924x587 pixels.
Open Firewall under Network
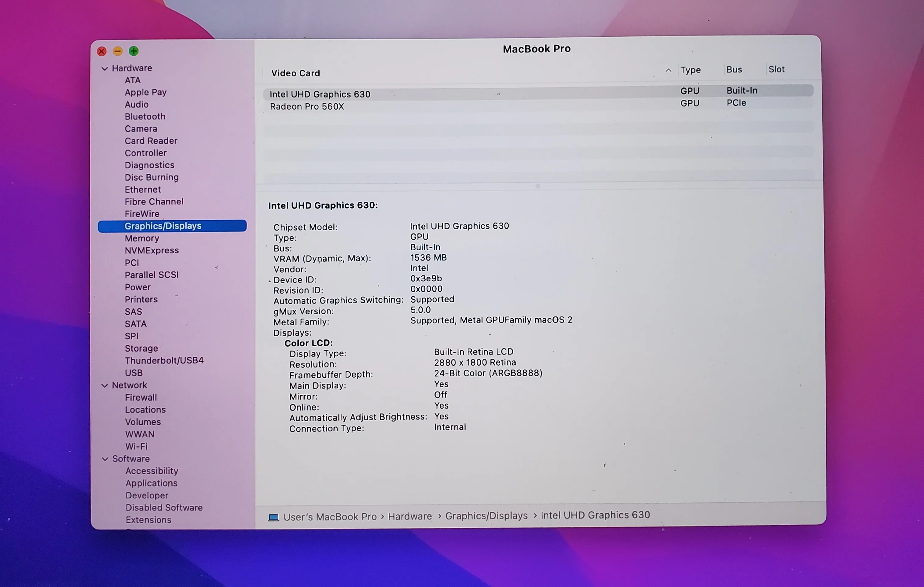(141, 398)
